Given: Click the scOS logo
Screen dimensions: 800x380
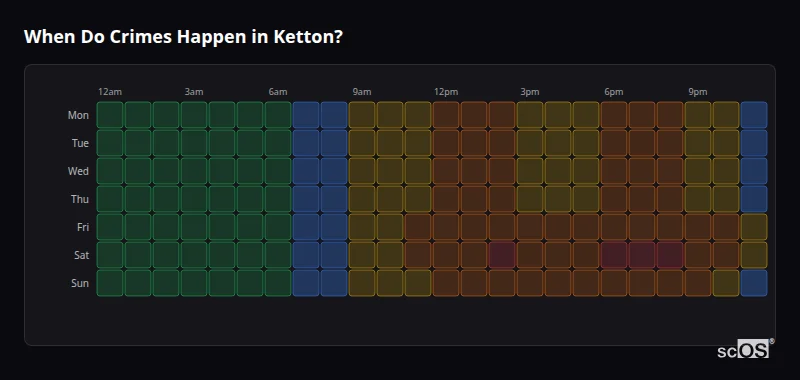Looking at the screenshot, I should [x=745, y=349].
